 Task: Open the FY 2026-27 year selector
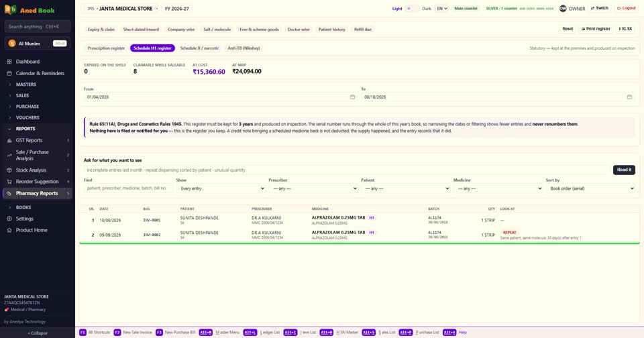coord(177,8)
